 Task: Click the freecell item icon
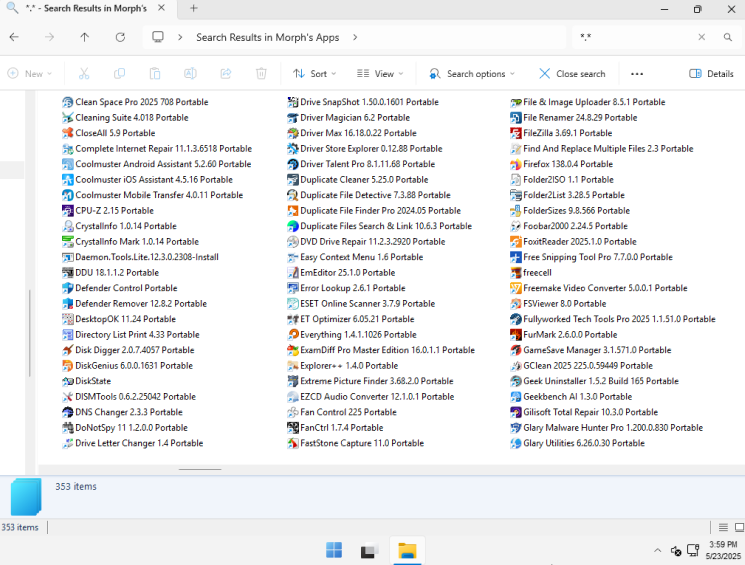click(x=516, y=273)
